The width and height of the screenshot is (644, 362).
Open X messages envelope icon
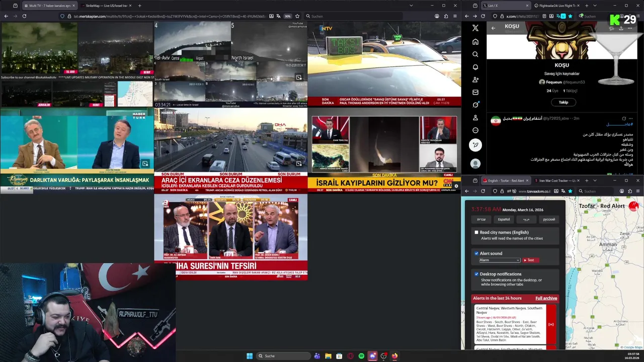pyautogui.click(x=475, y=93)
